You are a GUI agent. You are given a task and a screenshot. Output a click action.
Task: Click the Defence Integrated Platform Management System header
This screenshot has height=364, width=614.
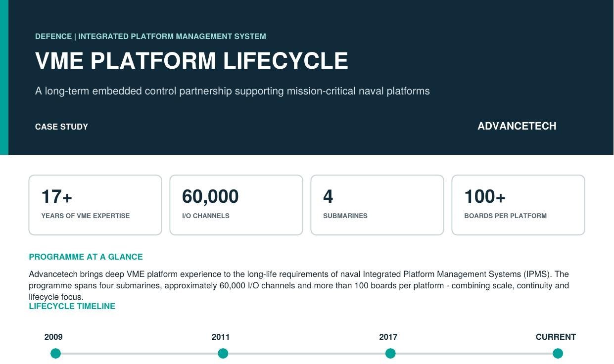click(150, 36)
